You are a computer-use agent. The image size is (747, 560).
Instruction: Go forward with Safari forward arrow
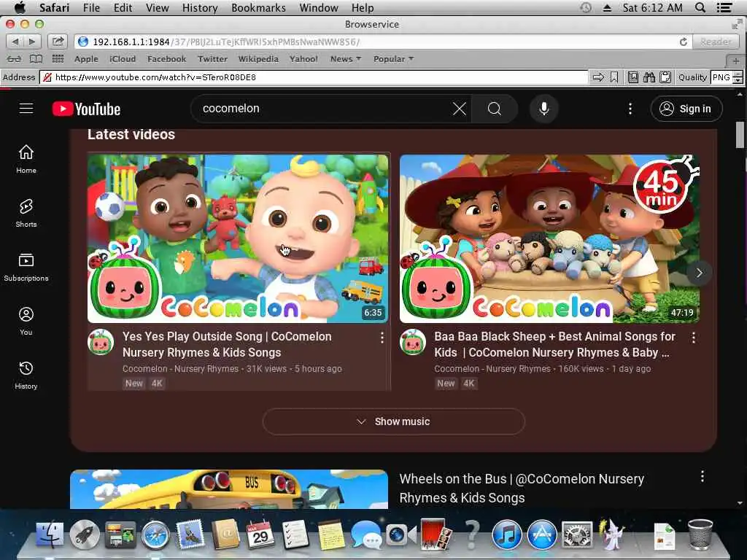(32, 42)
